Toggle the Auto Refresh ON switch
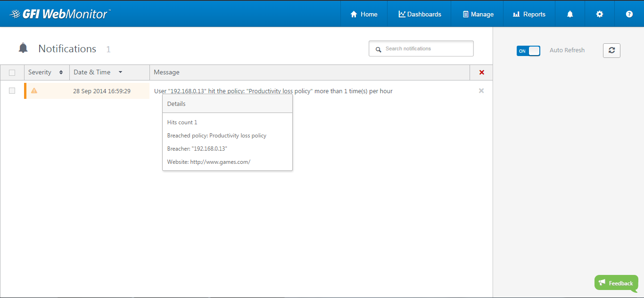Viewport: 644px width, 298px height. [x=528, y=50]
